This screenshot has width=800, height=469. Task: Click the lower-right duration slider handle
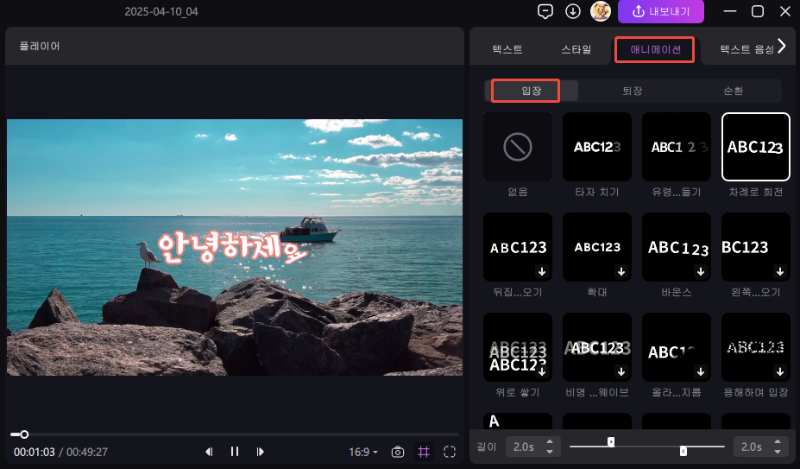[x=683, y=451]
